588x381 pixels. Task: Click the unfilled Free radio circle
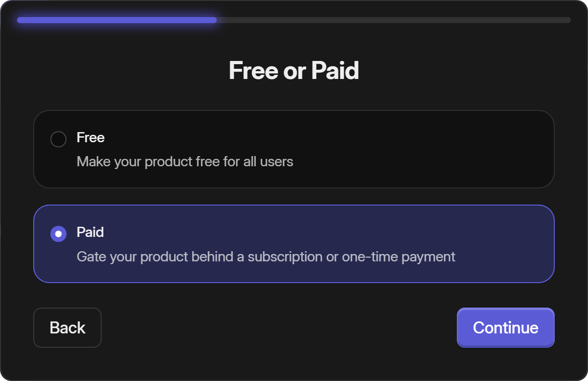(58, 139)
